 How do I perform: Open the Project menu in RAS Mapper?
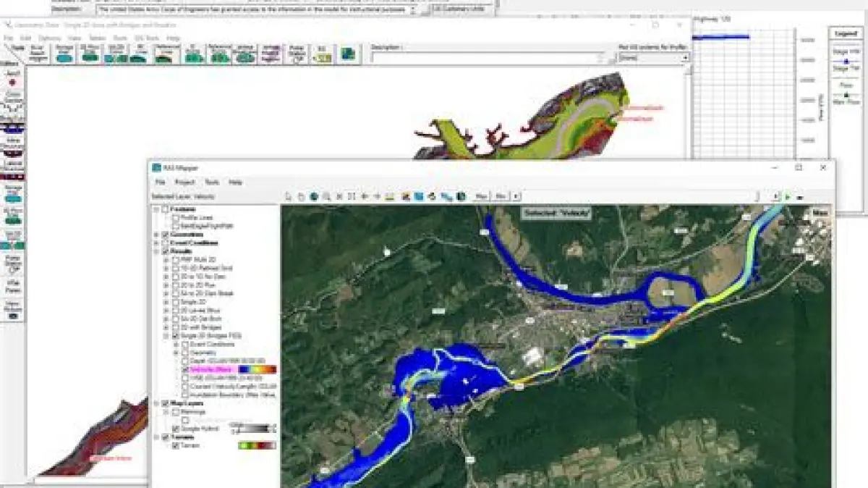[x=184, y=182]
